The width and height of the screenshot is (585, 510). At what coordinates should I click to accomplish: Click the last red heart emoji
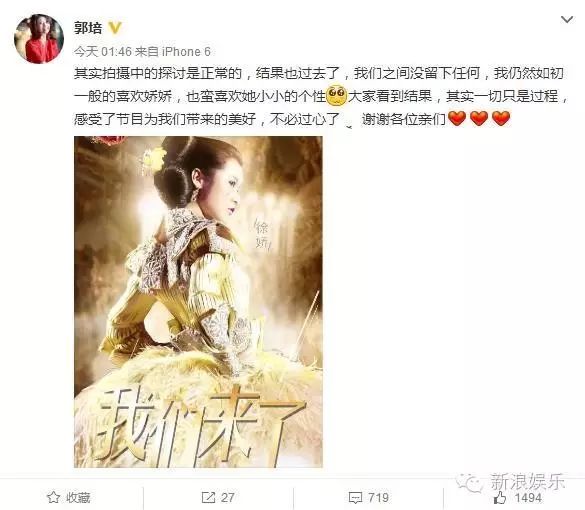point(501,118)
